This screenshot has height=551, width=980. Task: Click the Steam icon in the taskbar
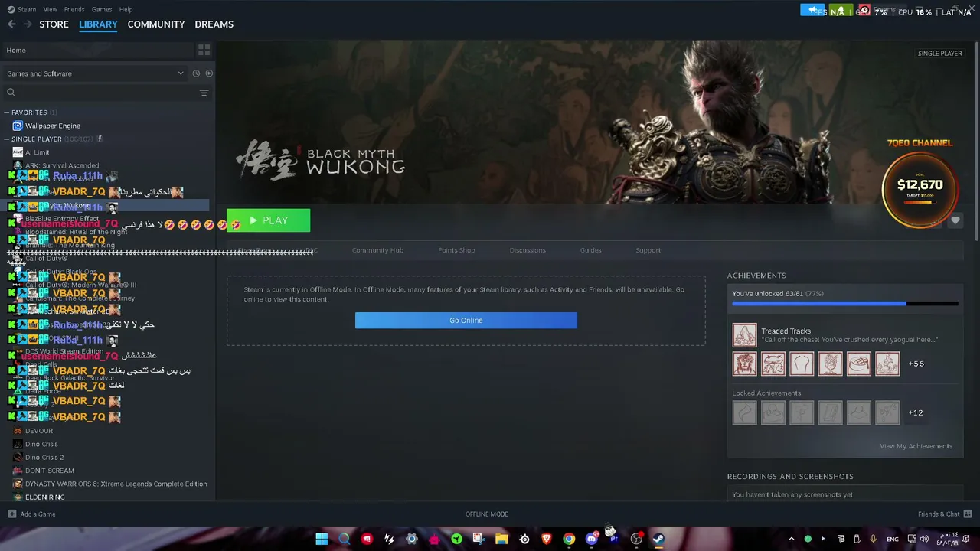pyautogui.click(x=658, y=539)
